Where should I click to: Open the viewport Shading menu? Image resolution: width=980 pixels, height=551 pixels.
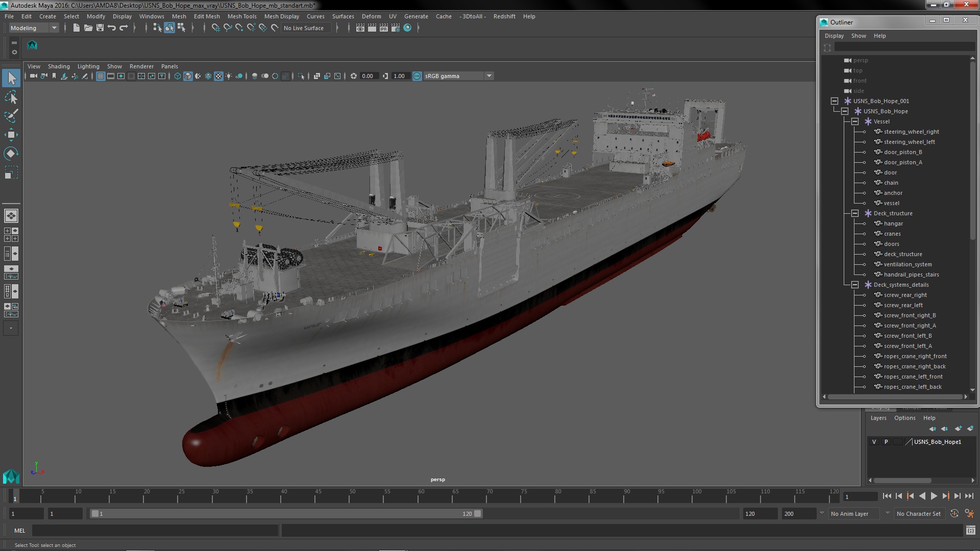[59, 66]
